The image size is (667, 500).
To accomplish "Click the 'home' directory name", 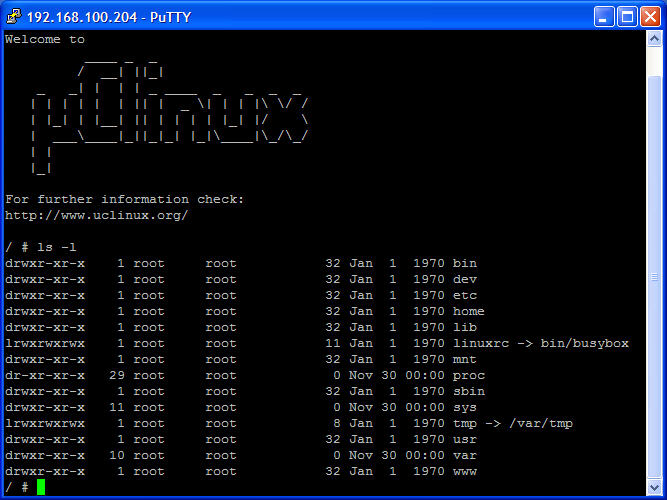I will coord(468,311).
